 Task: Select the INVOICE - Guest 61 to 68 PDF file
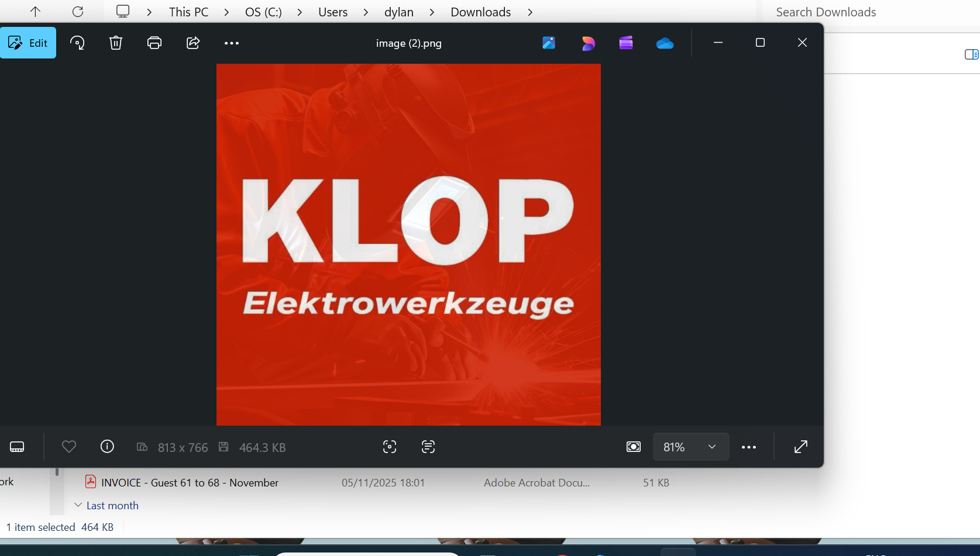tap(190, 482)
